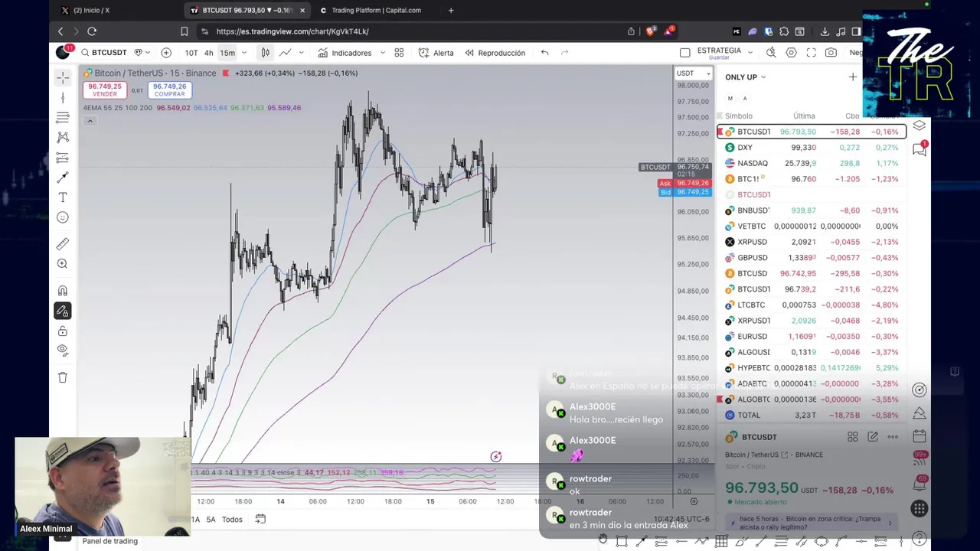Enter fullscreen mode icon
The width and height of the screenshot is (980, 551).
tap(811, 53)
